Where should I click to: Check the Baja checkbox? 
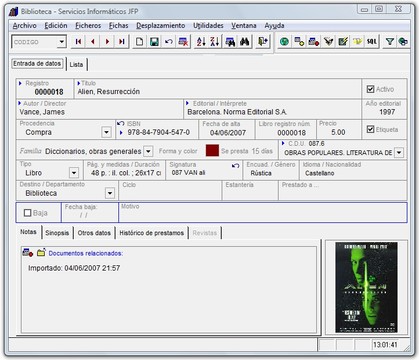pos(28,213)
